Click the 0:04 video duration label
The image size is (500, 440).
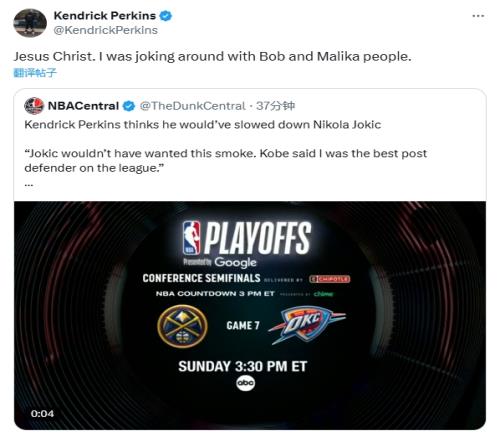click(x=42, y=414)
